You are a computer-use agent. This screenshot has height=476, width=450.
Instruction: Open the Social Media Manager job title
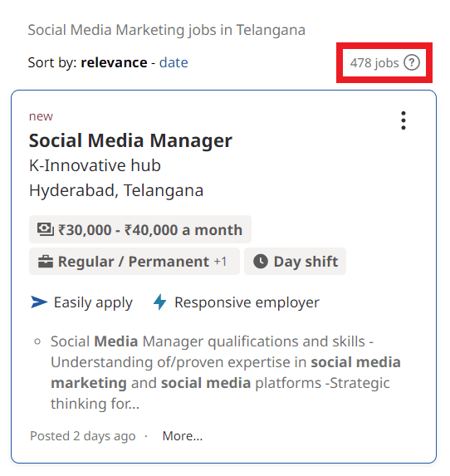(130, 140)
